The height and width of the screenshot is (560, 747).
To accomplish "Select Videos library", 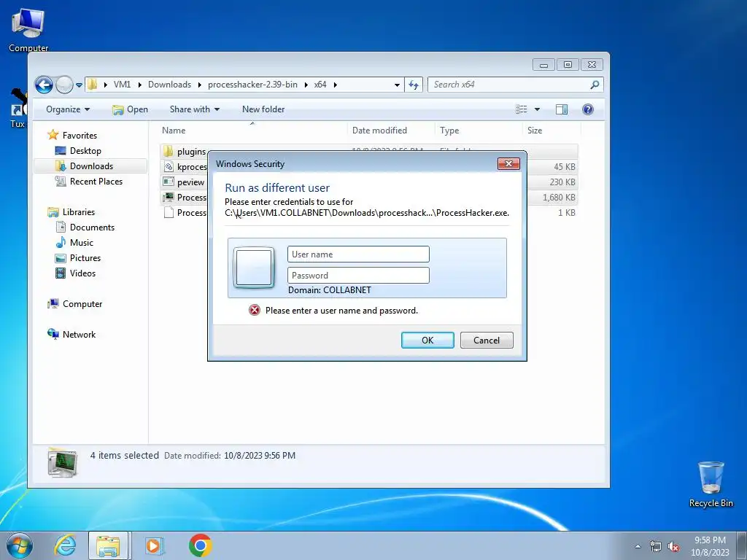I will 82,273.
